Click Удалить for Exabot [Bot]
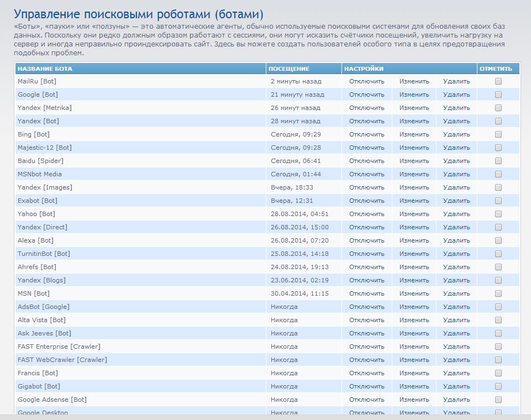531x420 pixels. [456, 201]
